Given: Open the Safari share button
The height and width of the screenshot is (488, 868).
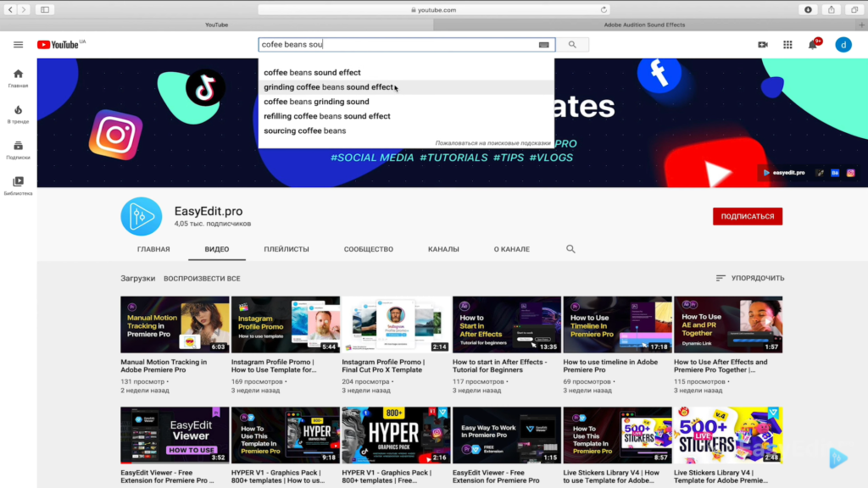Looking at the screenshot, I should click(832, 9).
